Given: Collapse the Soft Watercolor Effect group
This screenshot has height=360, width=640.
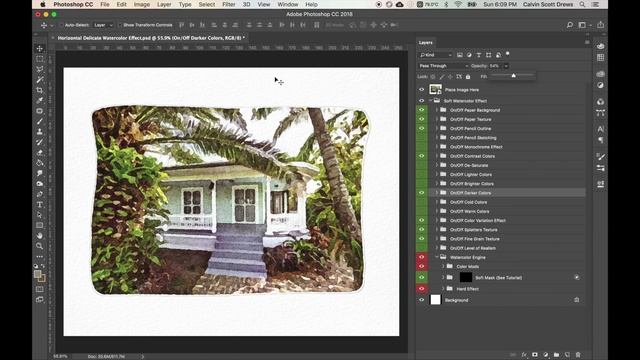Looking at the screenshot, I should point(431,101).
